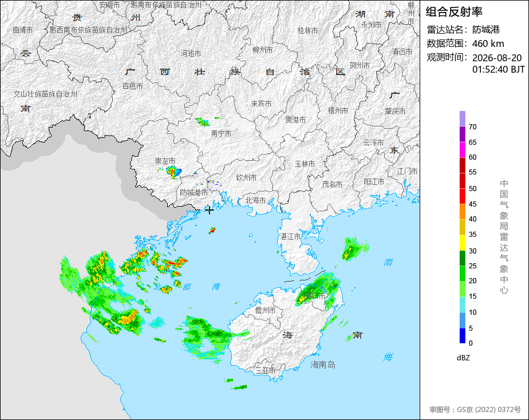Click the dark blue 0 dBZ legend swatch

pyautogui.click(x=462, y=336)
